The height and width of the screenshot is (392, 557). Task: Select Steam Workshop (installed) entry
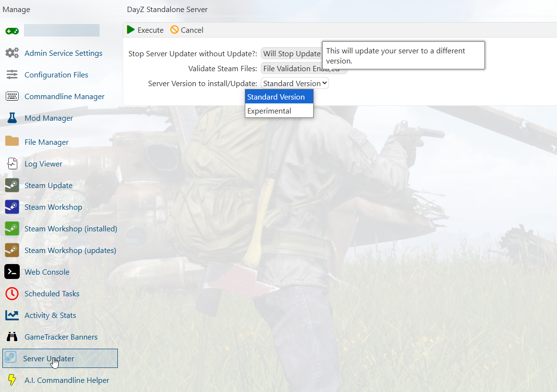click(x=71, y=229)
